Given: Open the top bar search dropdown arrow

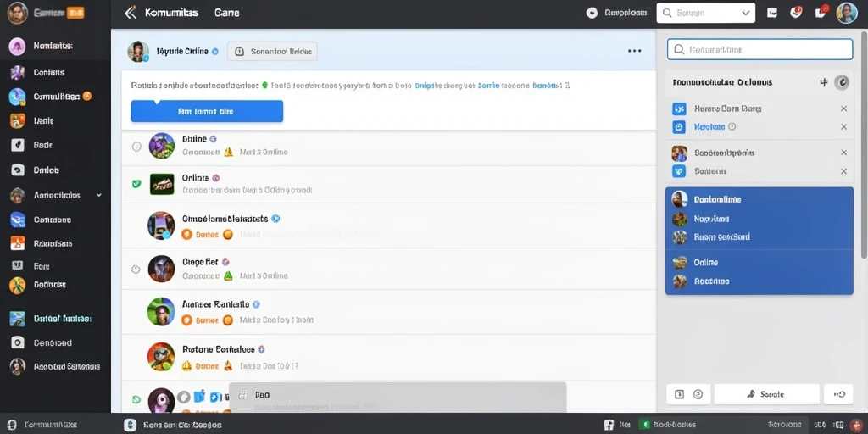Looking at the screenshot, I should 746,13.
